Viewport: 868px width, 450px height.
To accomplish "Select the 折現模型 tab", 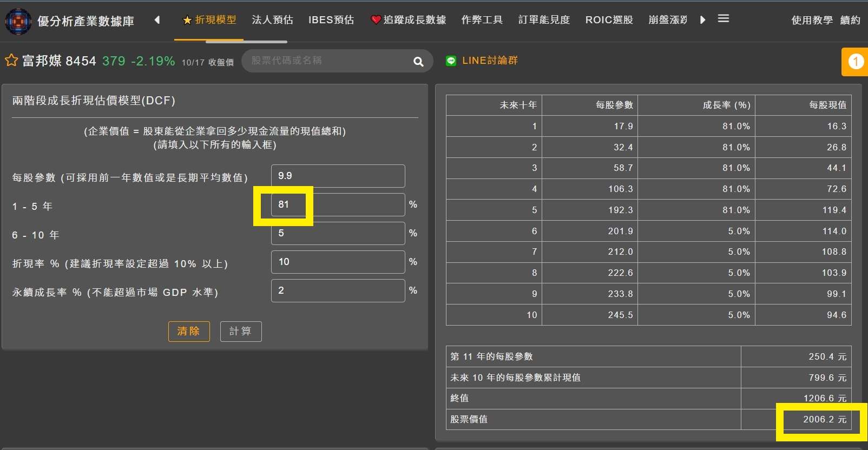I will coord(209,20).
